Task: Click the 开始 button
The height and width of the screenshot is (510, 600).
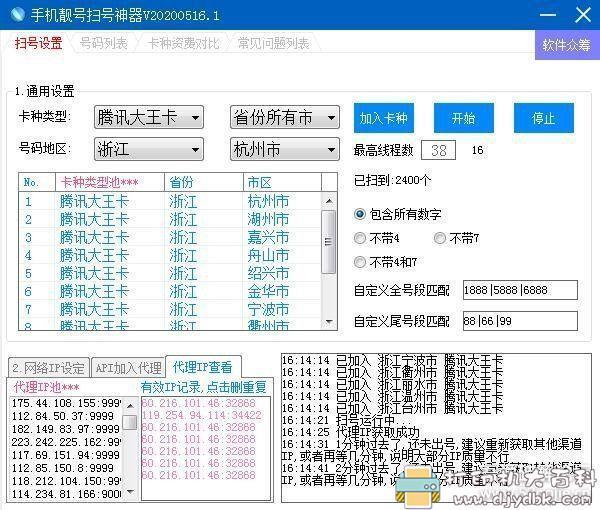Action: coord(463,118)
